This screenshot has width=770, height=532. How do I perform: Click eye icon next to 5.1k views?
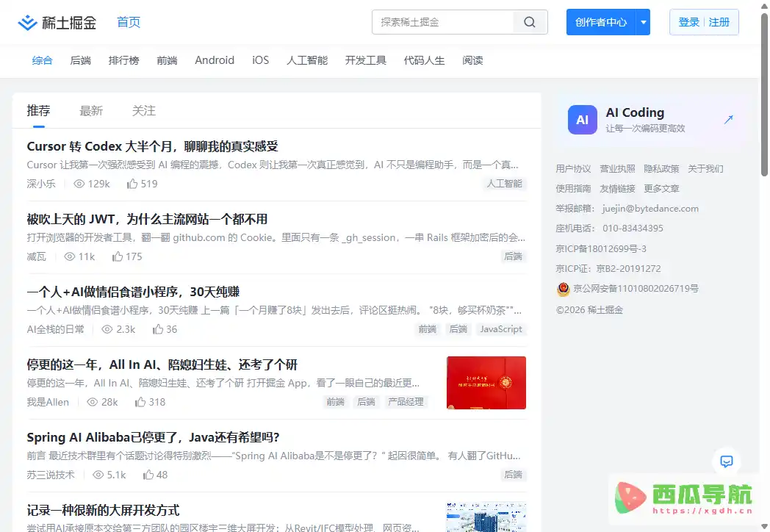click(x=98, y=475)
